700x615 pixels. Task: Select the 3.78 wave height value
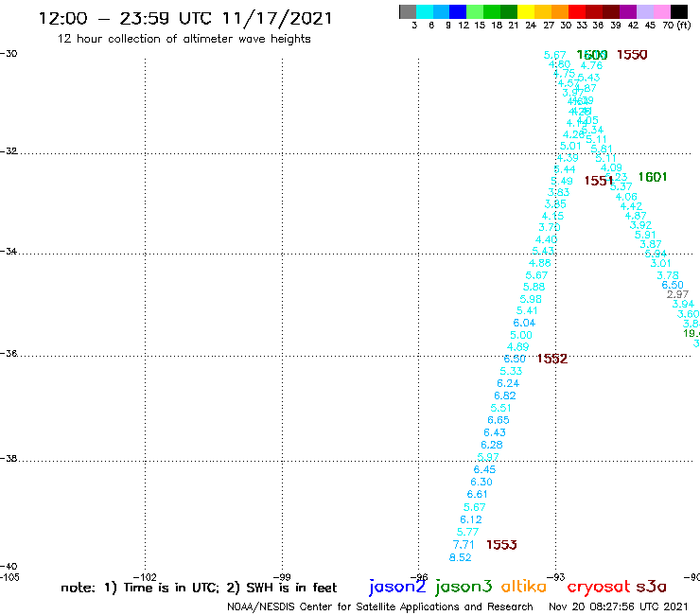668,275
